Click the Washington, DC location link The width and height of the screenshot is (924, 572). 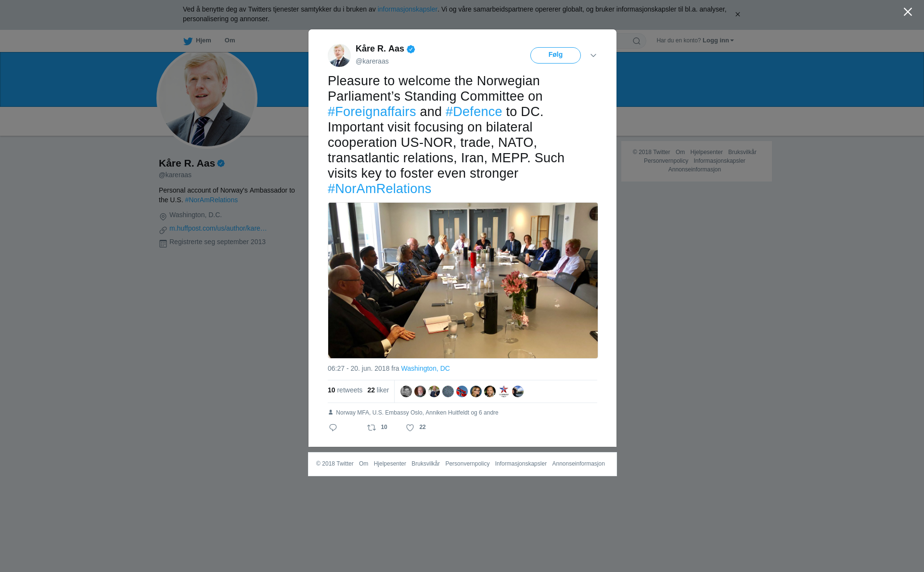(x=425, y=368)
